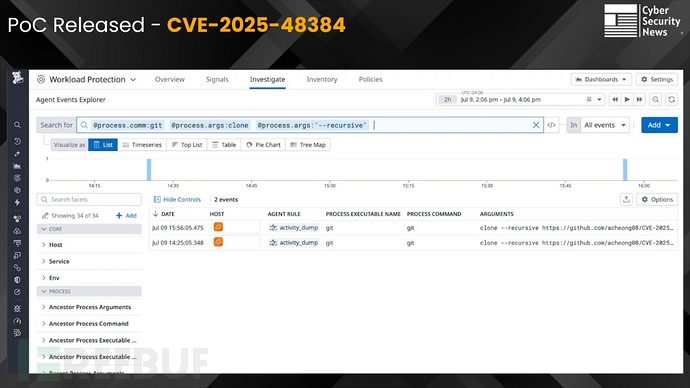
Task: Click host icon of 15:56:05 event
Action: point(218,227)
